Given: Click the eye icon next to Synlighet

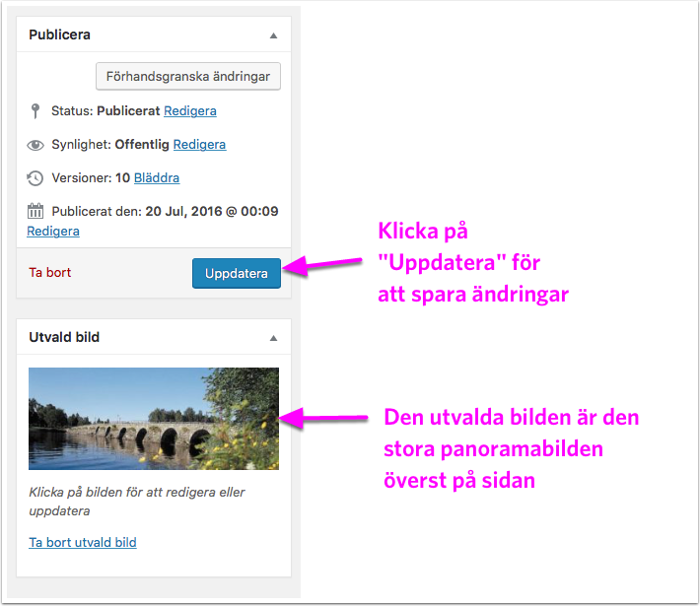Looking at the screenshot, I should [x=35, y=145].
